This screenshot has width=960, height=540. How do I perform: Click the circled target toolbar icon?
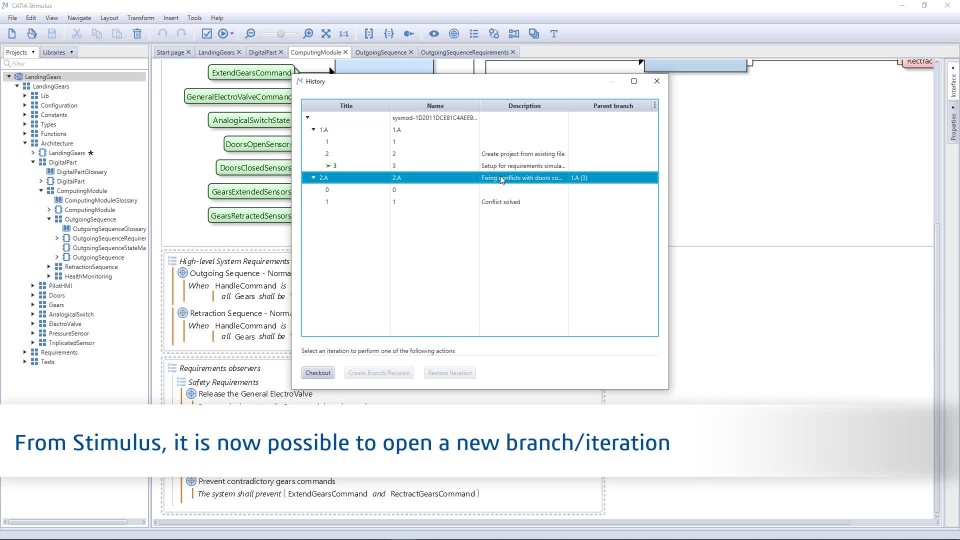454,34
